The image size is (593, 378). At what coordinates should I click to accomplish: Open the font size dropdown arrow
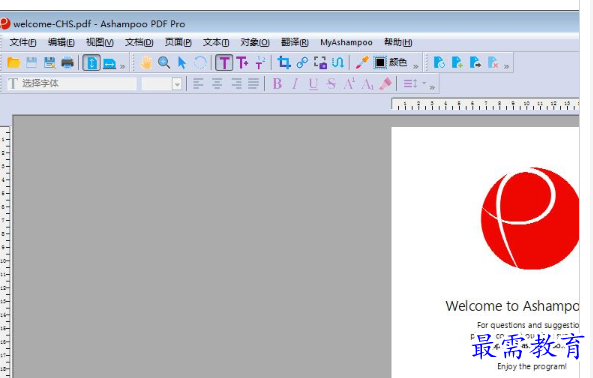click(177, 84)
